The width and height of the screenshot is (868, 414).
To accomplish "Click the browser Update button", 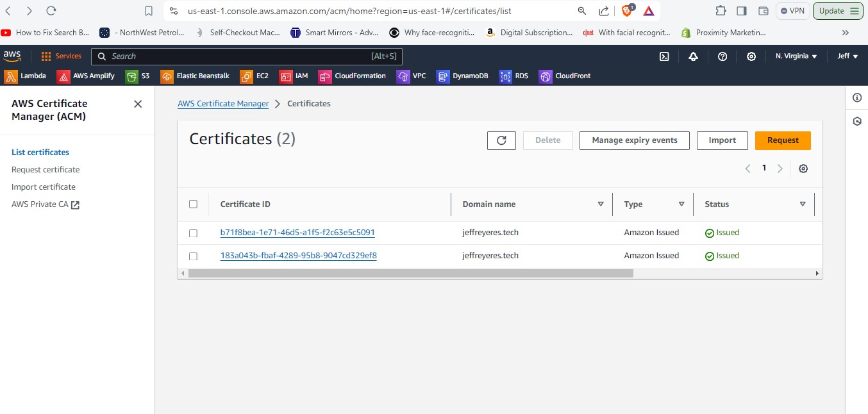I will coord(839,11).
